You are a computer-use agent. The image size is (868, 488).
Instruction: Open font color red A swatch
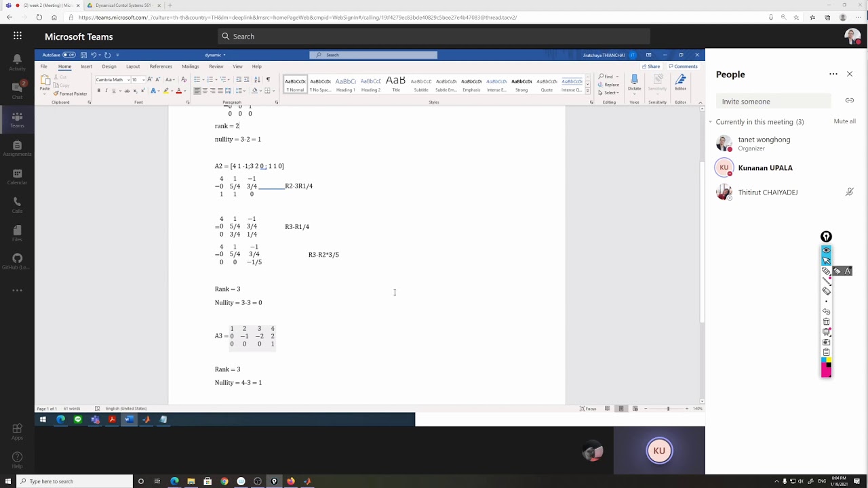(x=178, y=91)
